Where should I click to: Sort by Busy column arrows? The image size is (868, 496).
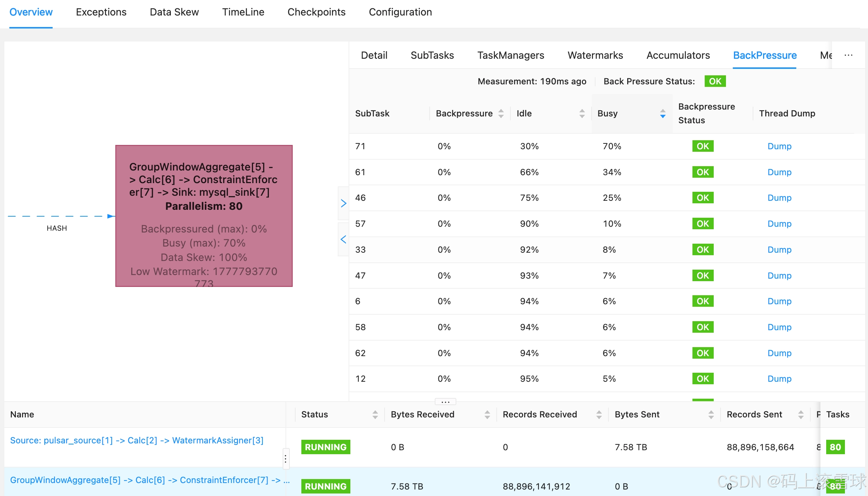(663, 114)
